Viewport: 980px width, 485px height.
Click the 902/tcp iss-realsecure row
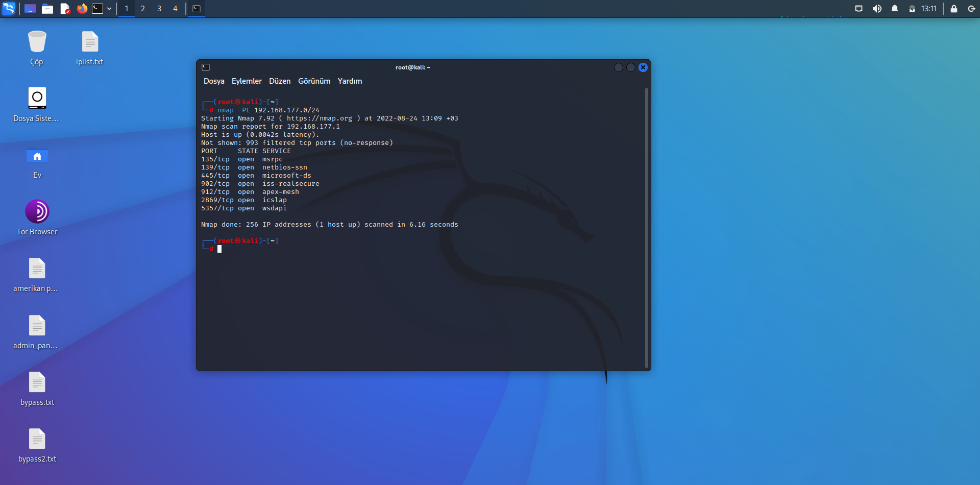(260, 184)
